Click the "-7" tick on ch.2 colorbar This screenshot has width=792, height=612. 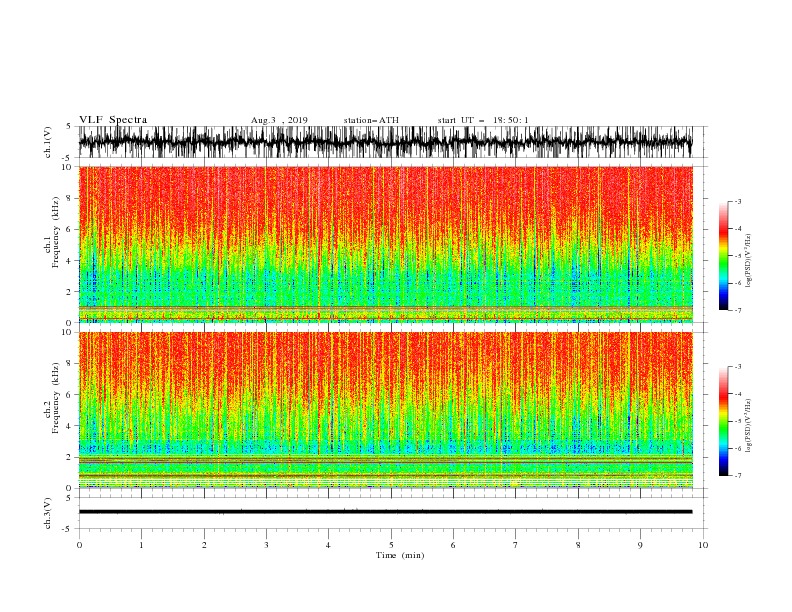point(737,476)
